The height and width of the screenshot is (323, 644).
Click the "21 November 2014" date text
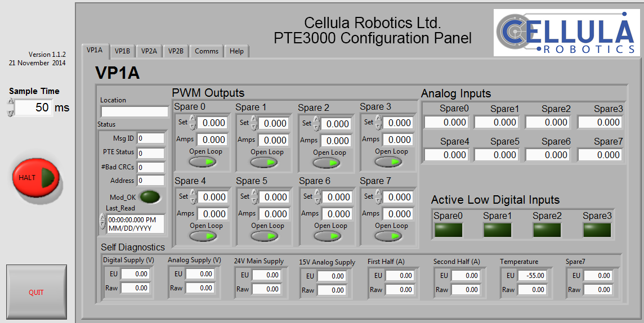tap(37, 63)
